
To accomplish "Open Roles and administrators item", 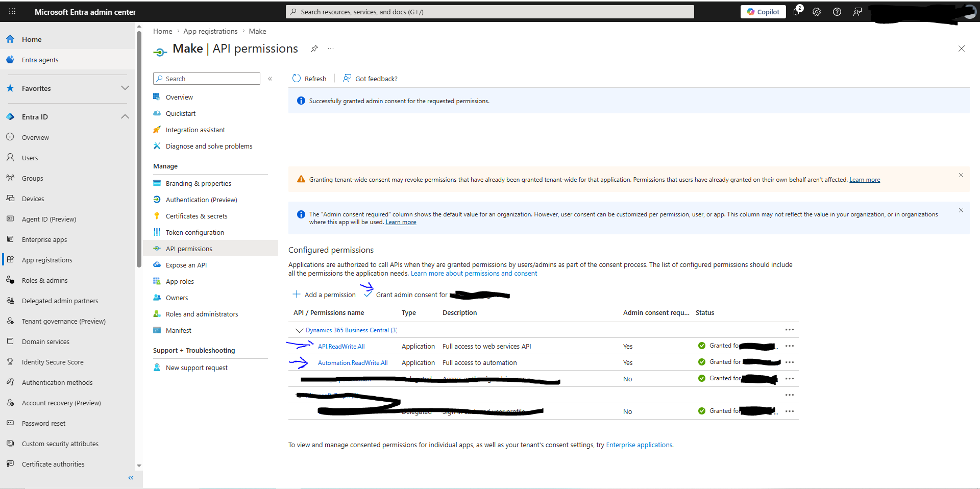I will point(202,314).
